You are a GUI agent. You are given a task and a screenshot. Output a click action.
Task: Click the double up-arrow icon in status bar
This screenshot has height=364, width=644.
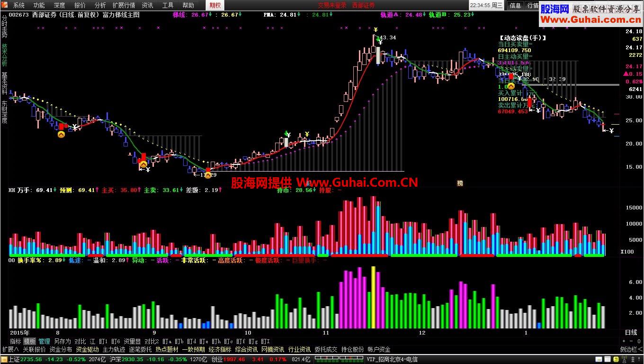click(x=633, y=359)
